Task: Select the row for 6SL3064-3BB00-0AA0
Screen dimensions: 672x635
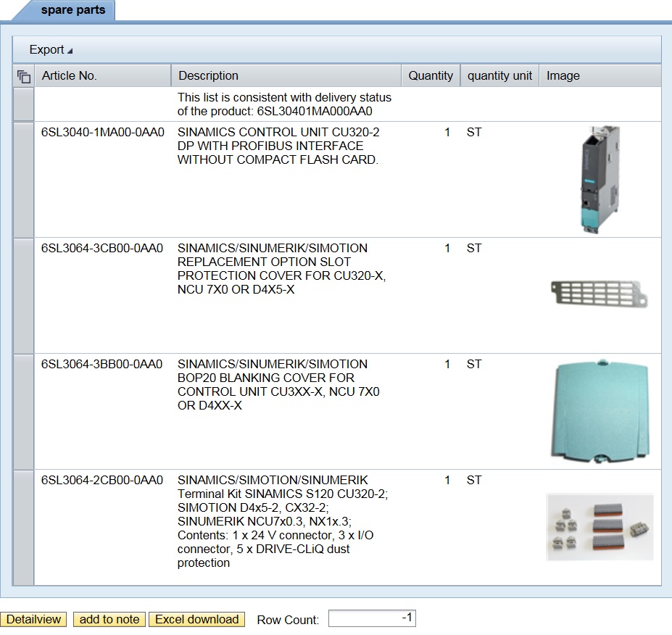Action: 24,411
